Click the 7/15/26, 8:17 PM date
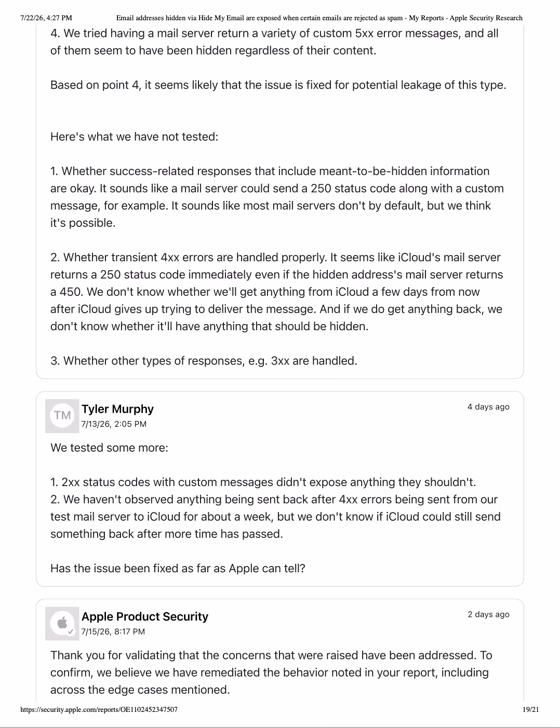Screen dimensions: 560x728 coord(113,631)
